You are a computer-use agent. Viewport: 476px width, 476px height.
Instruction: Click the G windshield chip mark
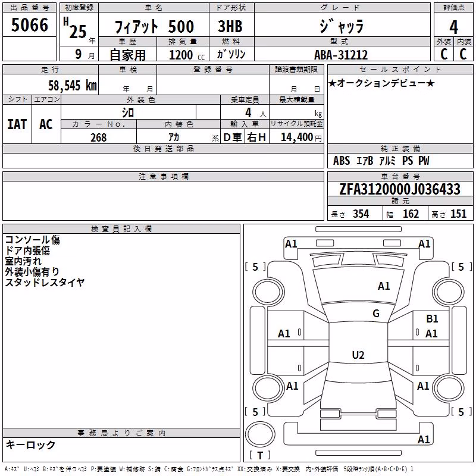pyautogui.click(x=376, y=314)
